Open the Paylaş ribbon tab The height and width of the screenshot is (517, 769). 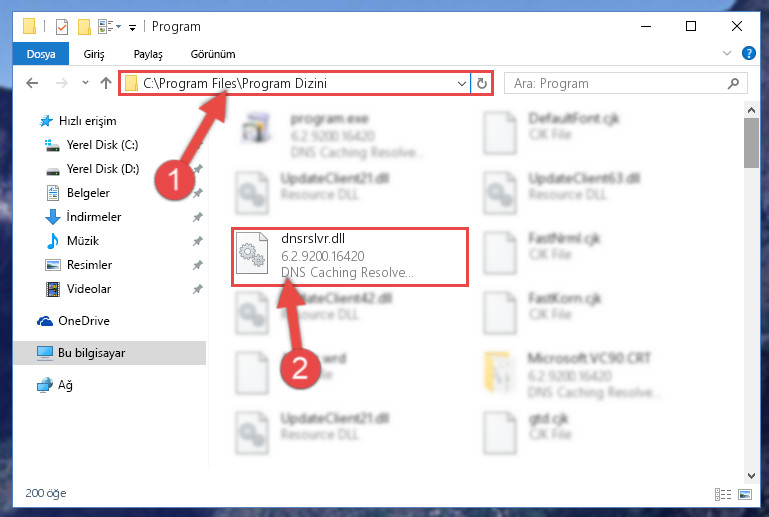(x=148, y=54)
